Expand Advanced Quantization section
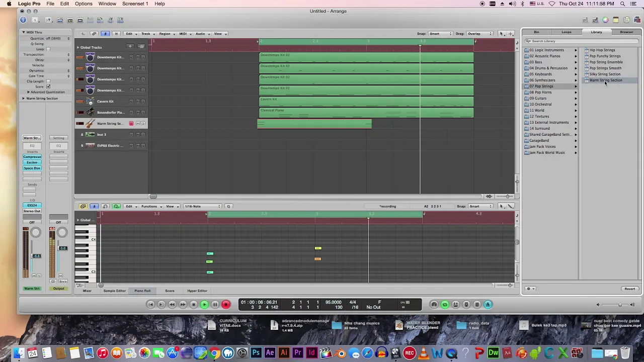This screenshot has width=644, height=362. (x=28, y=92)
